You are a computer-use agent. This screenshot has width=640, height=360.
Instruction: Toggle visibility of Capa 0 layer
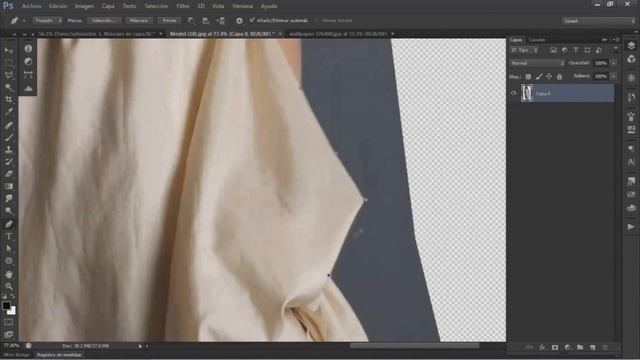[x=513, y=93]
